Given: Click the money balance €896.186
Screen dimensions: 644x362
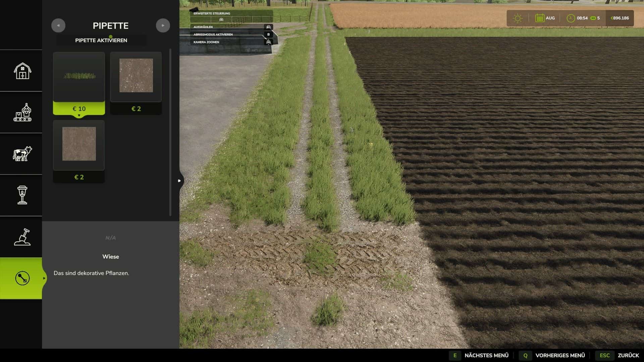Looking at the screenshot, I should pyautogui.click(x=620, y=18).
